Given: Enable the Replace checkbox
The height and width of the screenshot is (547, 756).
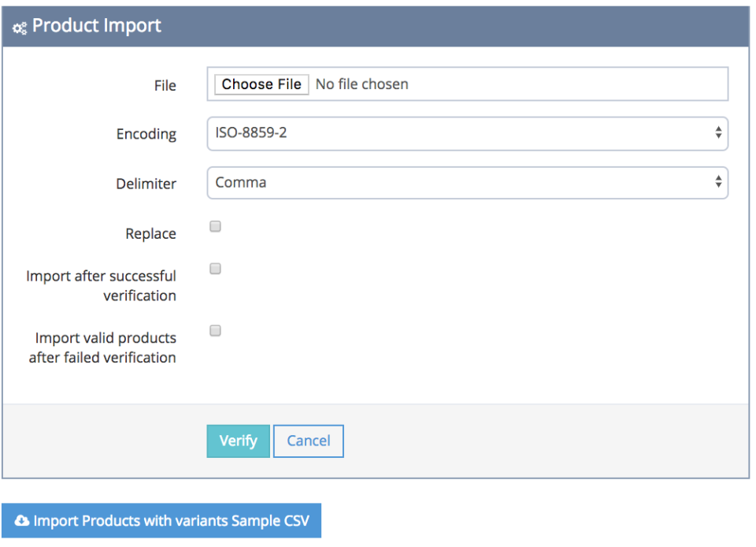Looking at the screenshot, I should click(215, 227).
